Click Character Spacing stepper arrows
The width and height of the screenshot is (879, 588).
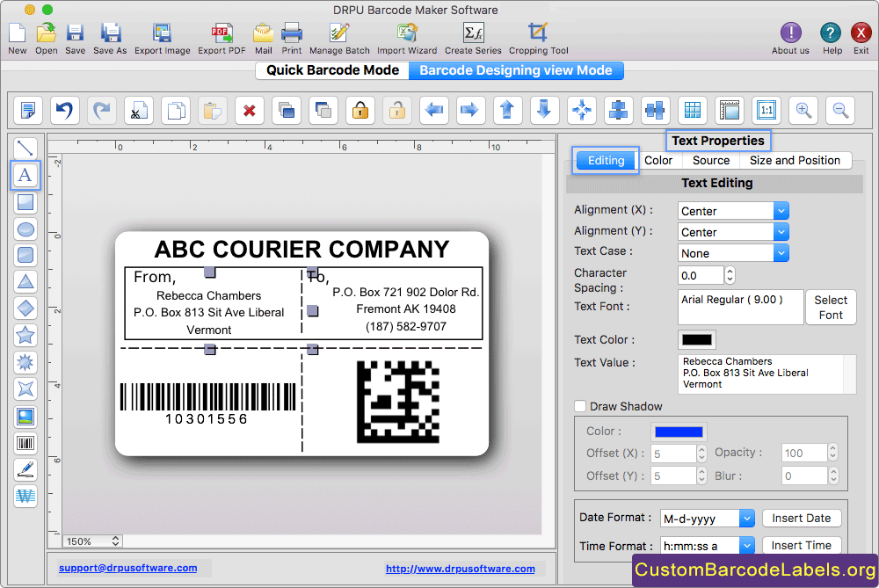730,275
